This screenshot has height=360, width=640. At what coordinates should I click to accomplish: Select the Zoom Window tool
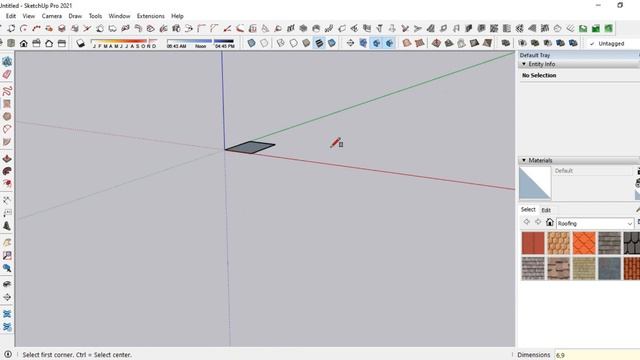coord(7,255)
